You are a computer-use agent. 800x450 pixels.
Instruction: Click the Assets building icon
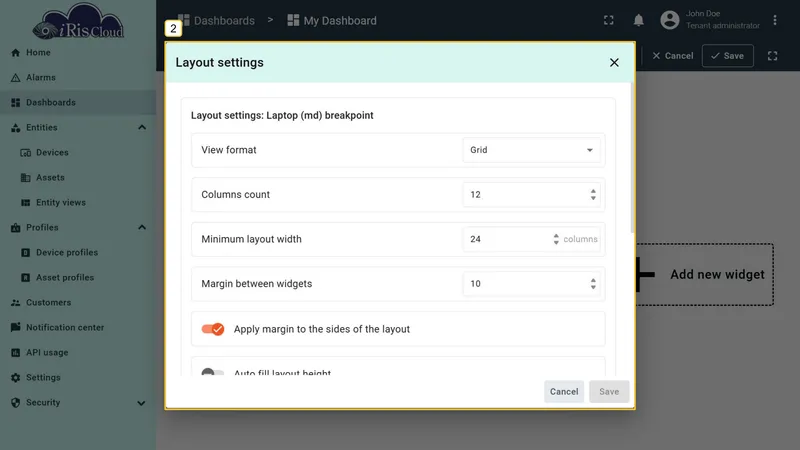(26, 178)
